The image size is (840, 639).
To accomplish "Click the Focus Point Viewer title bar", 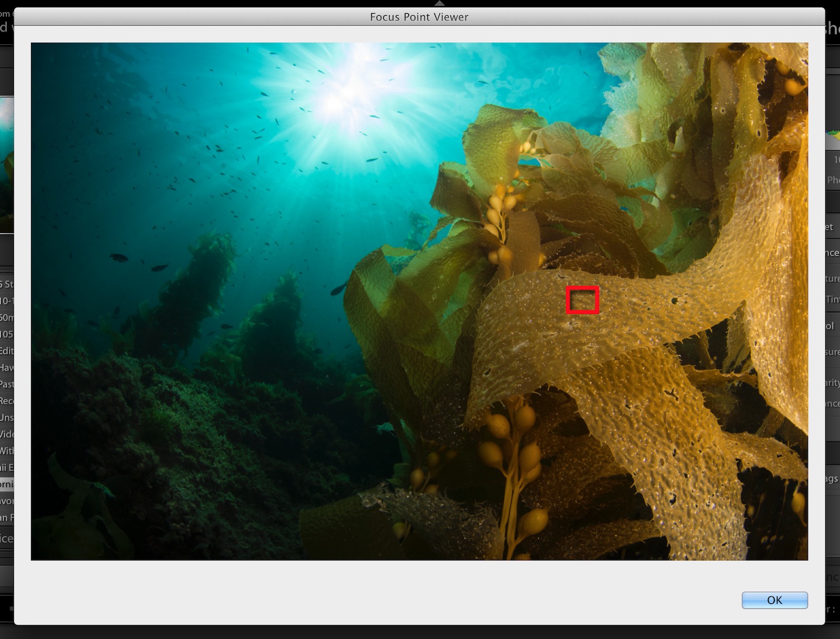I will click(x=419, y=17).
